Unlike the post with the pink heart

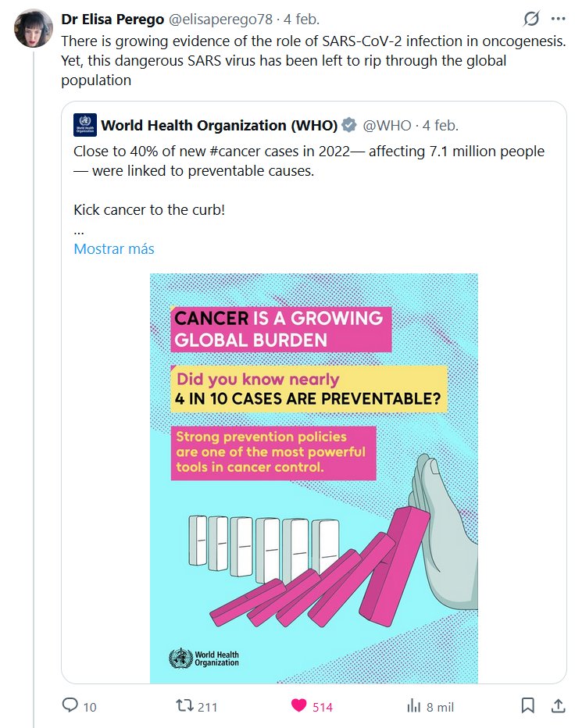[298, 706]
